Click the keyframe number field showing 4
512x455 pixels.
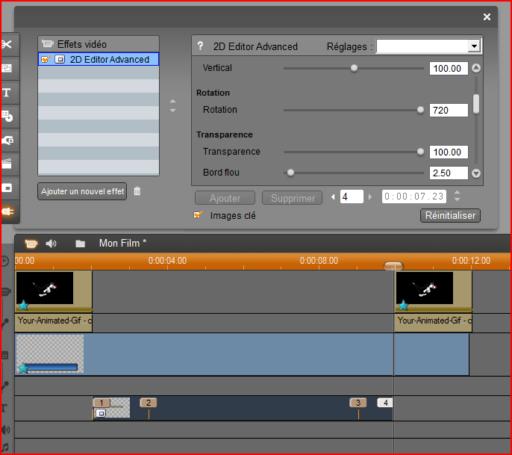[x=351, y=197]
